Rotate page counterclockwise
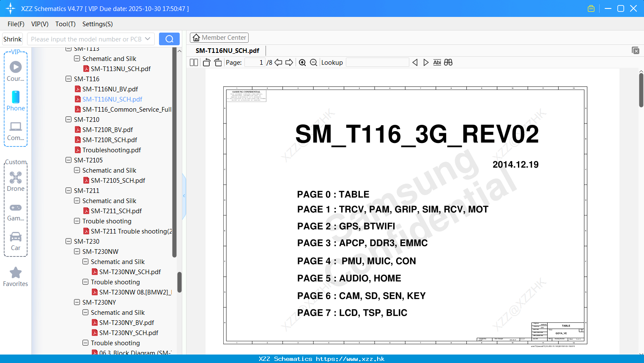 (x=206, y=63)
